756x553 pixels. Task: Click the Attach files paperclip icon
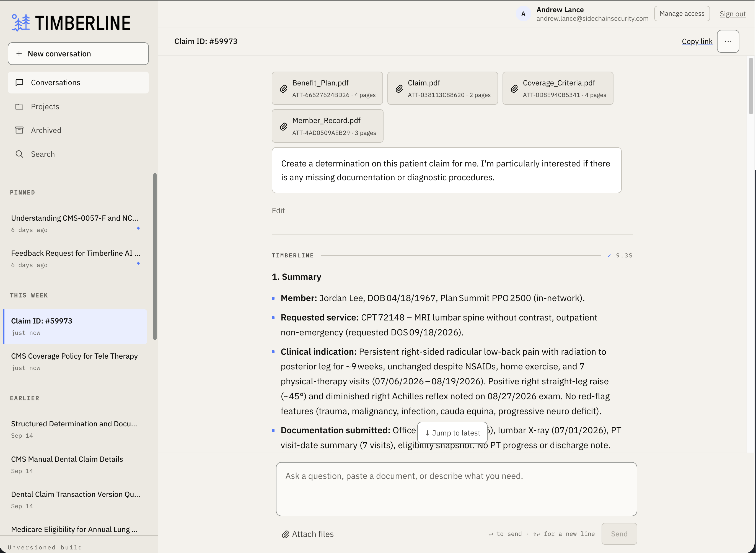click(285, 534)
